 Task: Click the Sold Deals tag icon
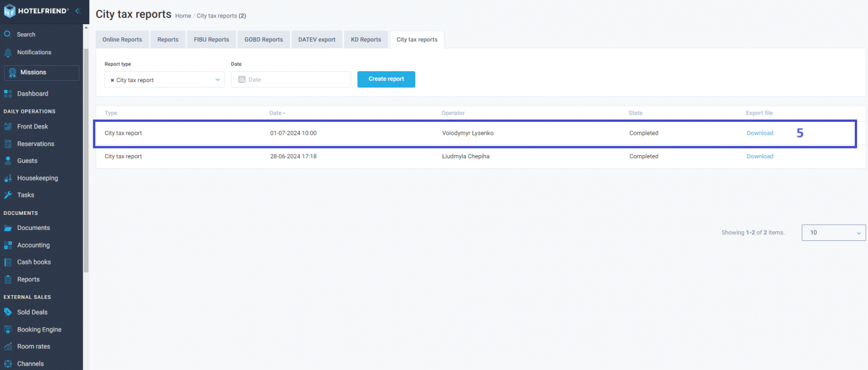pyautogui.click(x=8, y=312)
